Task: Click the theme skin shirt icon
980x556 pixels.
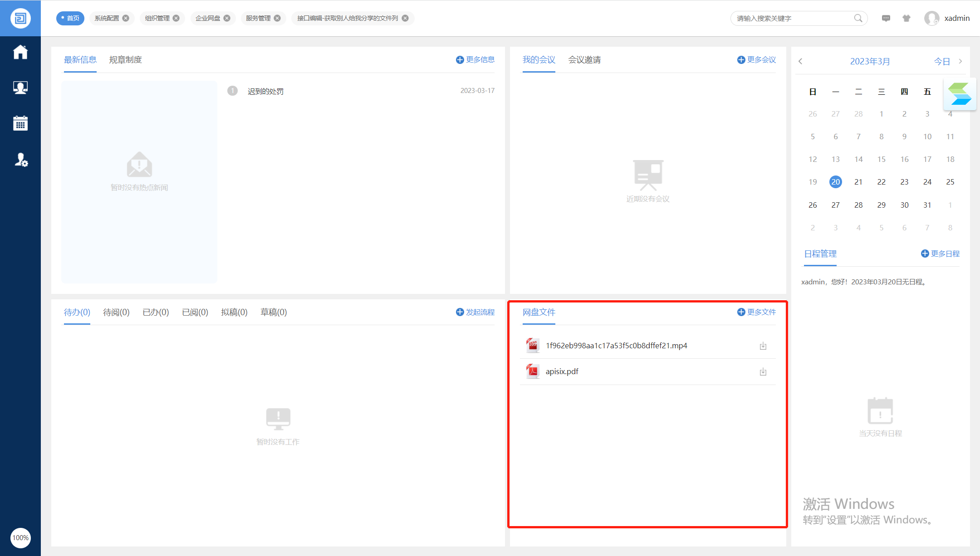Action: pos(906,18)
